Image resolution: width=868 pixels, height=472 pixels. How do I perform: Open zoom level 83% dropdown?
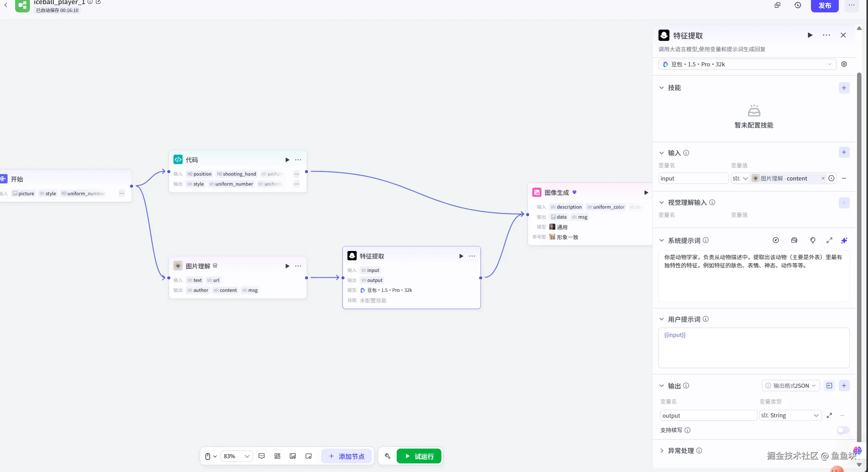(236, 456)
